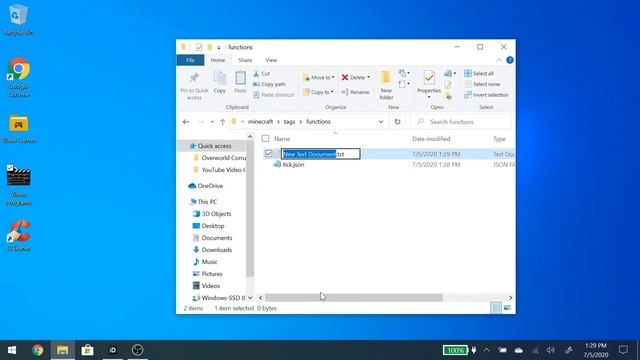Launch Chrome from the taskbar
The height and width of the screenshot is (360, 640).
point(38,350)
